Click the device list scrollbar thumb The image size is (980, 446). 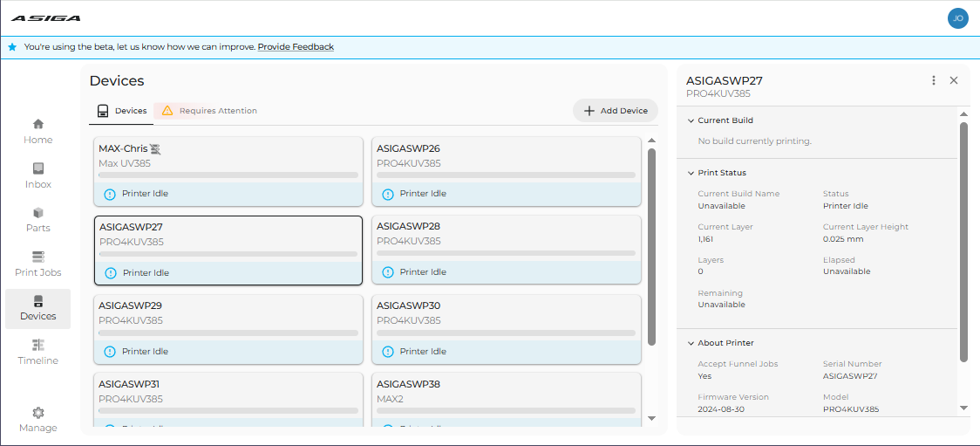[x=652, y=246]
